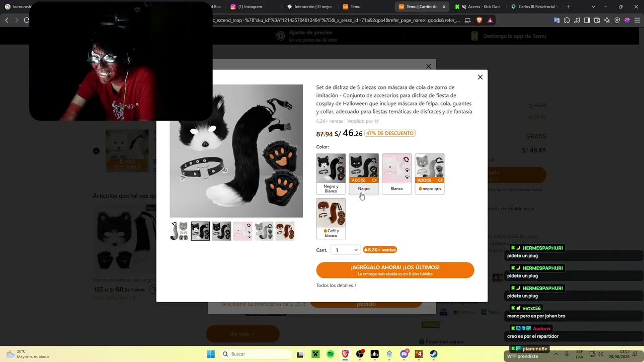Pick the Blanco color option
The height and width of the screenshot is (362, 644).
pyautogui.click(x=396, y=174)
